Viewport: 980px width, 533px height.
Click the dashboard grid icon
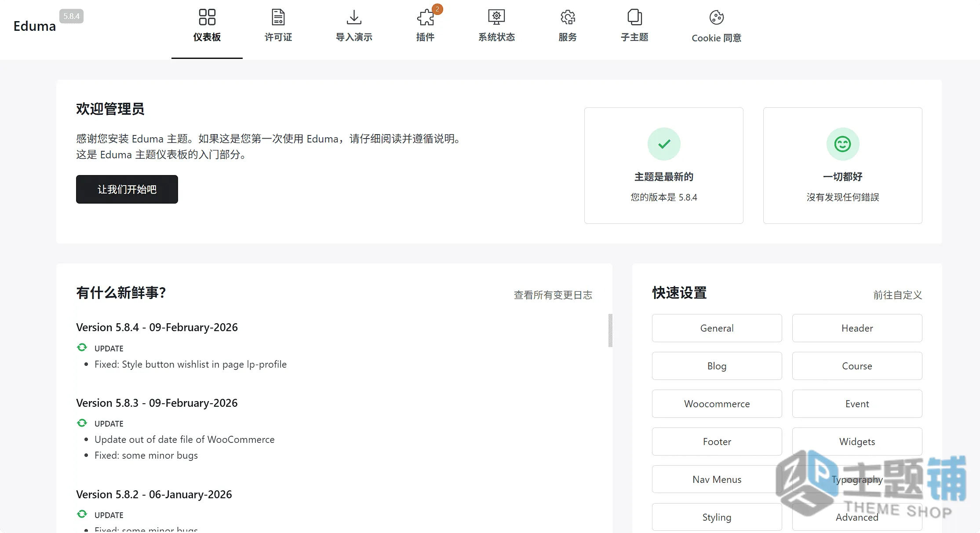pyautogui.click(x=207, y=17)
